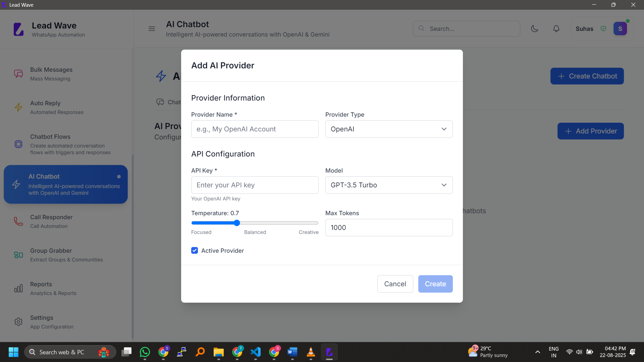644x362 pixels.
Task: Open notifications bell icon
Action: [x=556, y=29]
